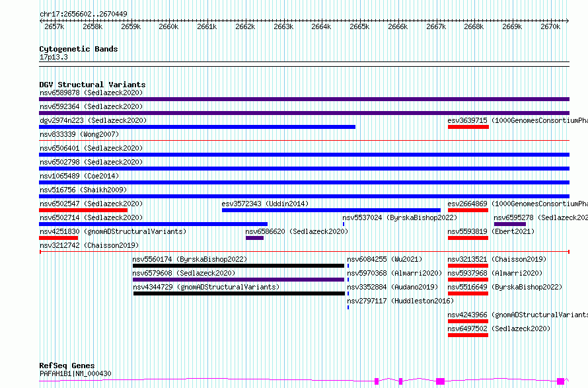Select nsv6586620 (Sedlazeck2020) label
Image resolution: width=588 pixels, height=388 pixels.
coord(297,231)
